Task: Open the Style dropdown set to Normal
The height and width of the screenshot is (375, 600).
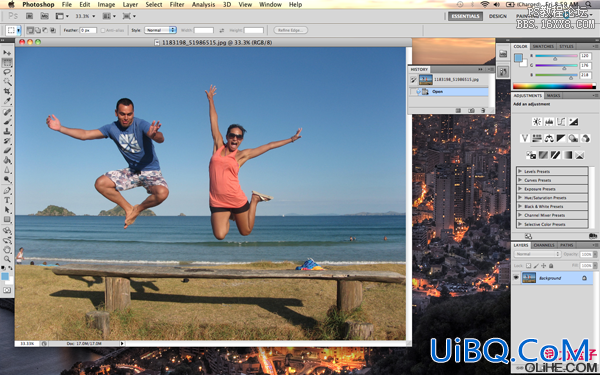Action: [160, 30]
